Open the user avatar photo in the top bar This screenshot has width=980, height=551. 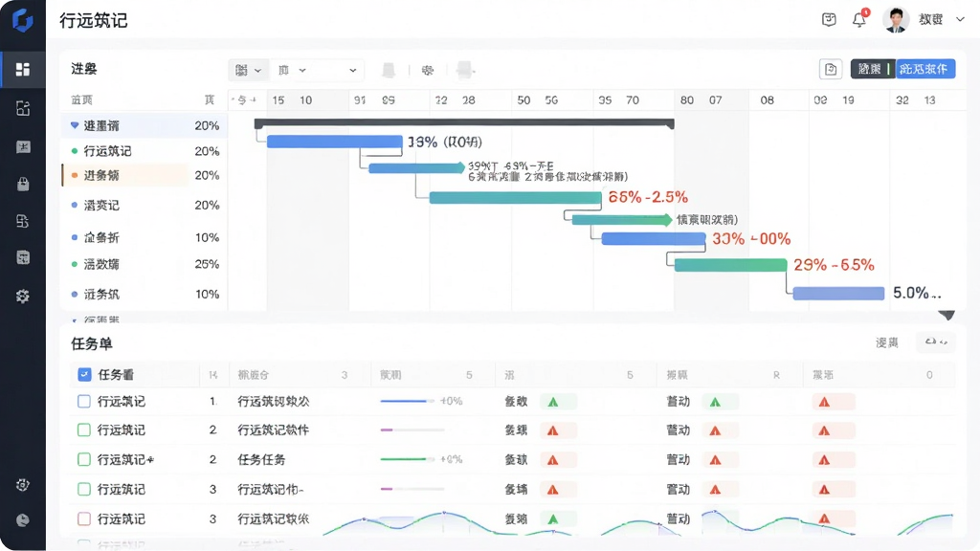coord(896,19)
